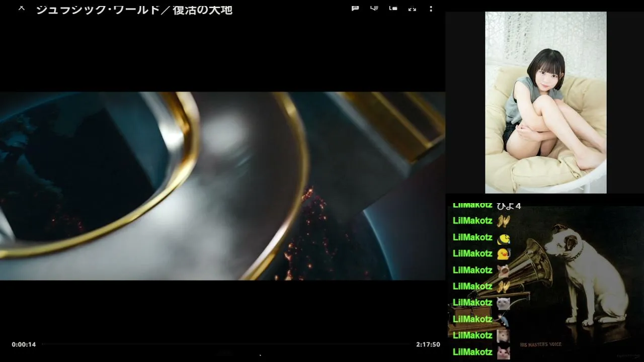Click the chat message ひよ４

[x=509, y=206]
